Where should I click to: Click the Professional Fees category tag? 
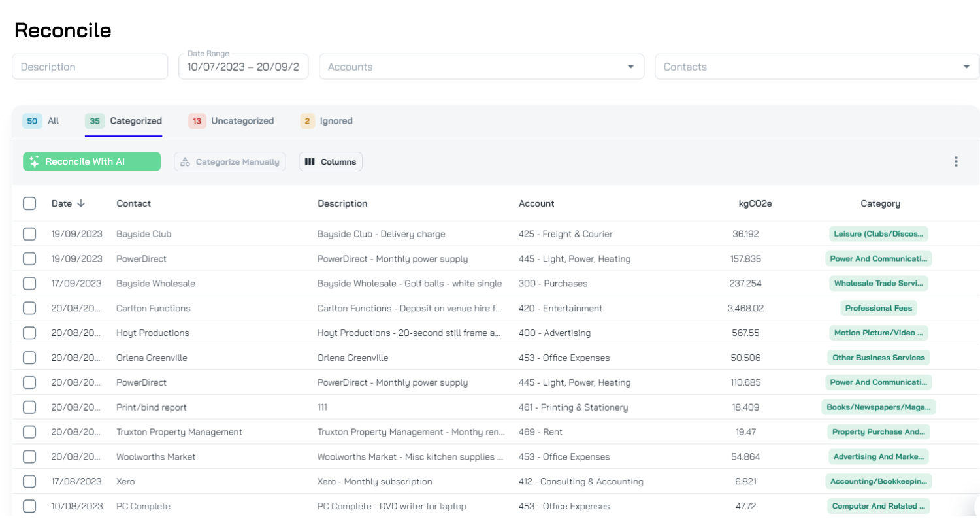pyautogui.click(x=879, y=308)
